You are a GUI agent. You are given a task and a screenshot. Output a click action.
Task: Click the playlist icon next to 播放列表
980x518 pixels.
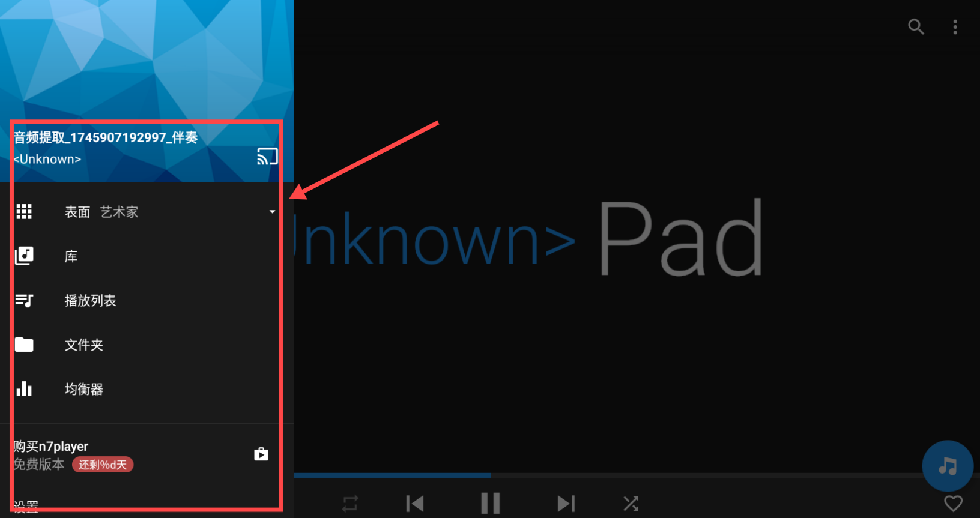pos(24,300)
